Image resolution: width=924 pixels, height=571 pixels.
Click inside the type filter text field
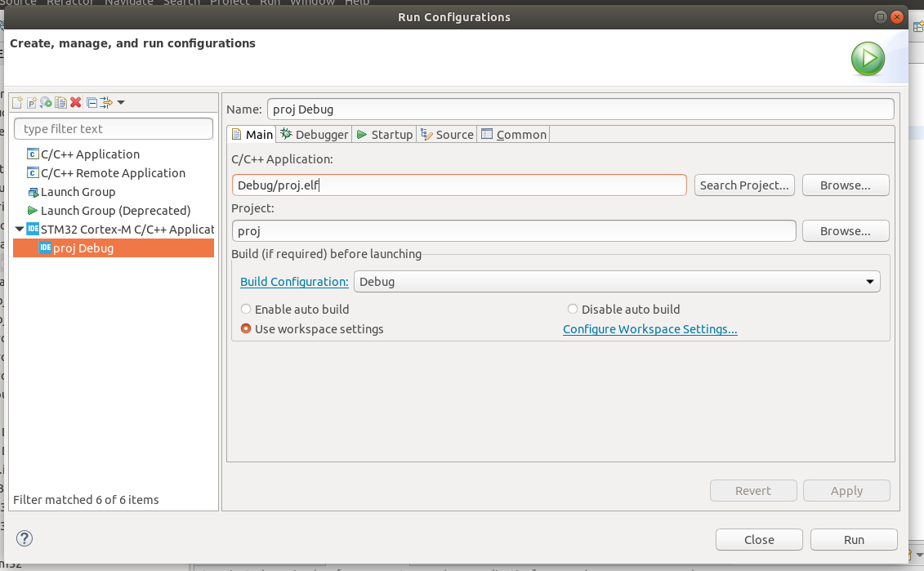(x=113, y=128)
